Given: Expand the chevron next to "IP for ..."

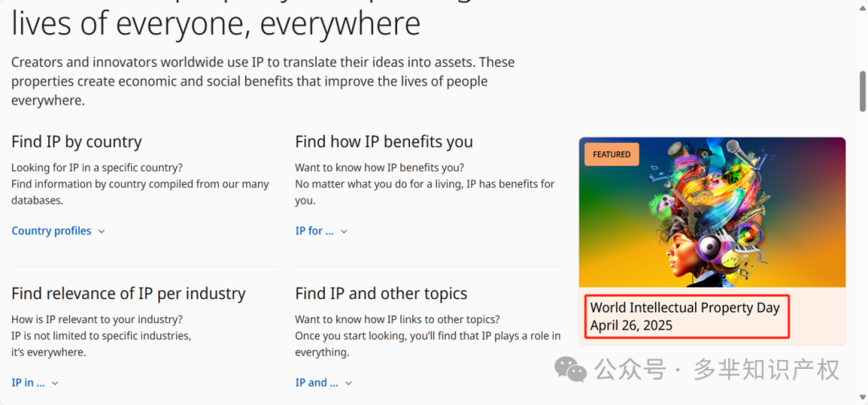Looking at the screenshot, I should click(x=344, y=231).
